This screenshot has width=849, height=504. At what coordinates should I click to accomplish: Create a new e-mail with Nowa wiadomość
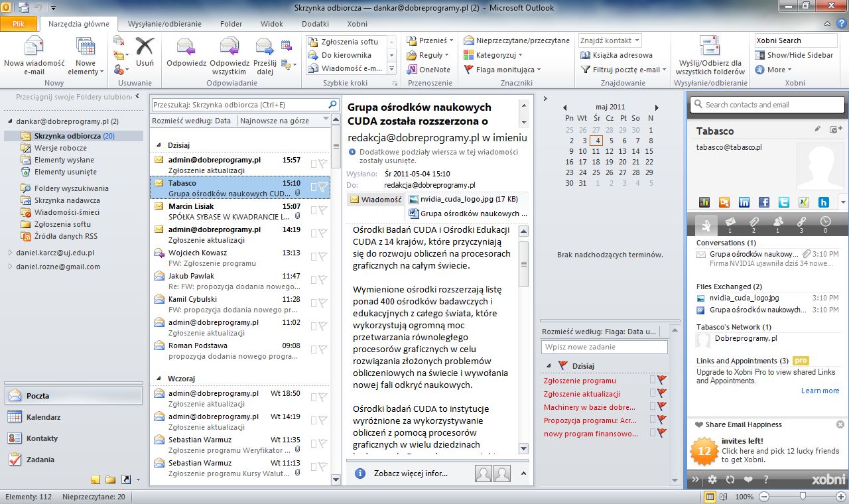(34, 56)
